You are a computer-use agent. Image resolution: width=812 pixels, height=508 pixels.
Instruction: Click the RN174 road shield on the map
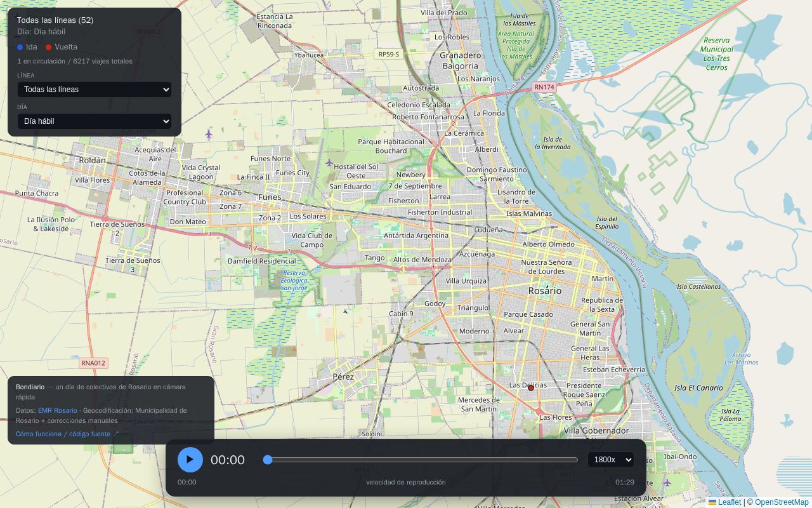(544, 87)
